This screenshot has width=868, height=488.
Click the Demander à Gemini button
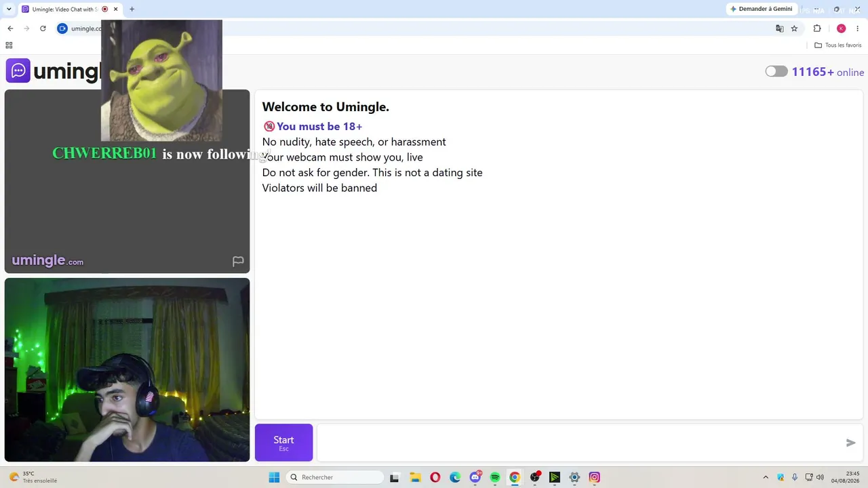[761, 9]
